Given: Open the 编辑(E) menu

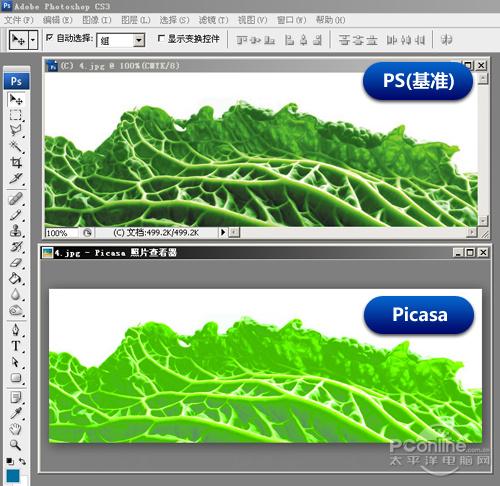Looking at the screenshot, I should [58, 20].
